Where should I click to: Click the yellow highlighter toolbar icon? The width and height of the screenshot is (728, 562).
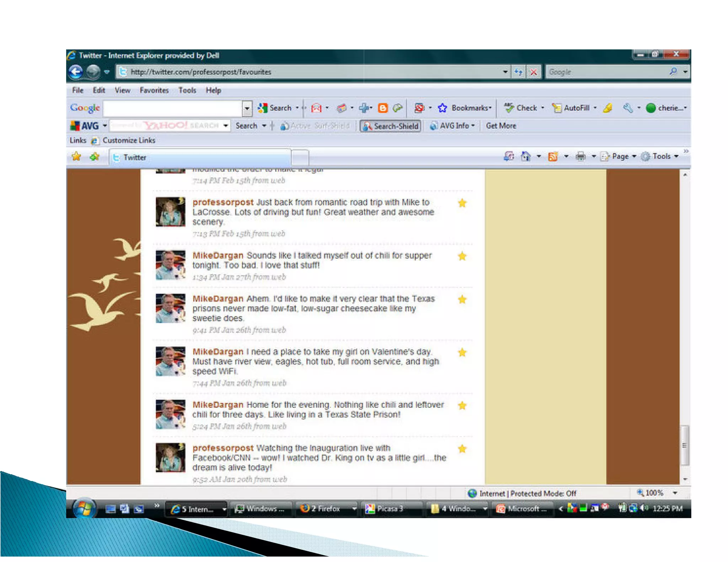(608, 108)
